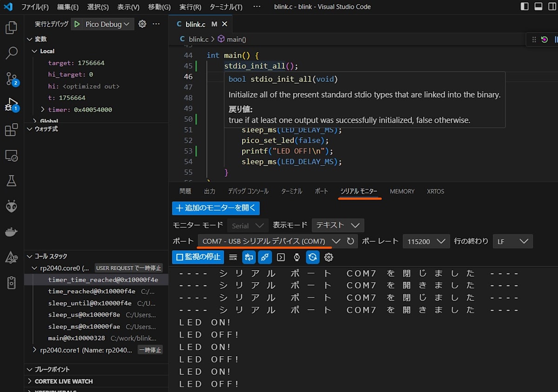Screen dimensions: 558x392
Task: Open the PlatformIO alien icon
Action: (x=11, y=206)
